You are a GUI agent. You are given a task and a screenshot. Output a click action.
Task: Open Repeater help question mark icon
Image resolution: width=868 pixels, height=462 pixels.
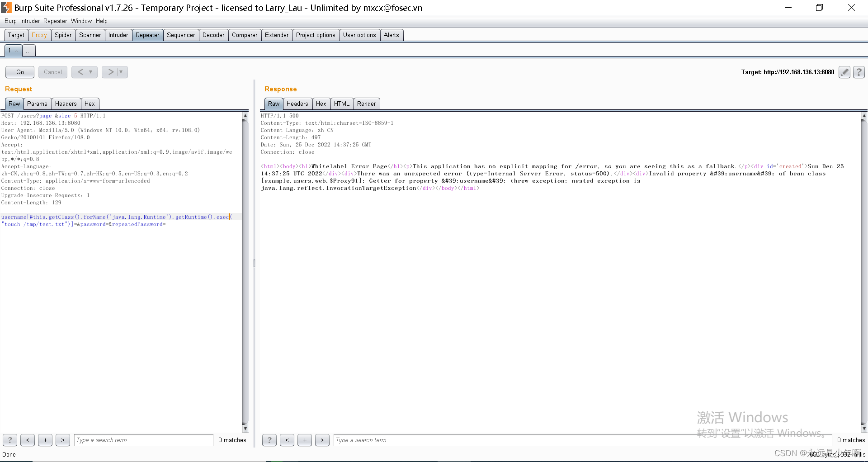(x=859, y=72)
